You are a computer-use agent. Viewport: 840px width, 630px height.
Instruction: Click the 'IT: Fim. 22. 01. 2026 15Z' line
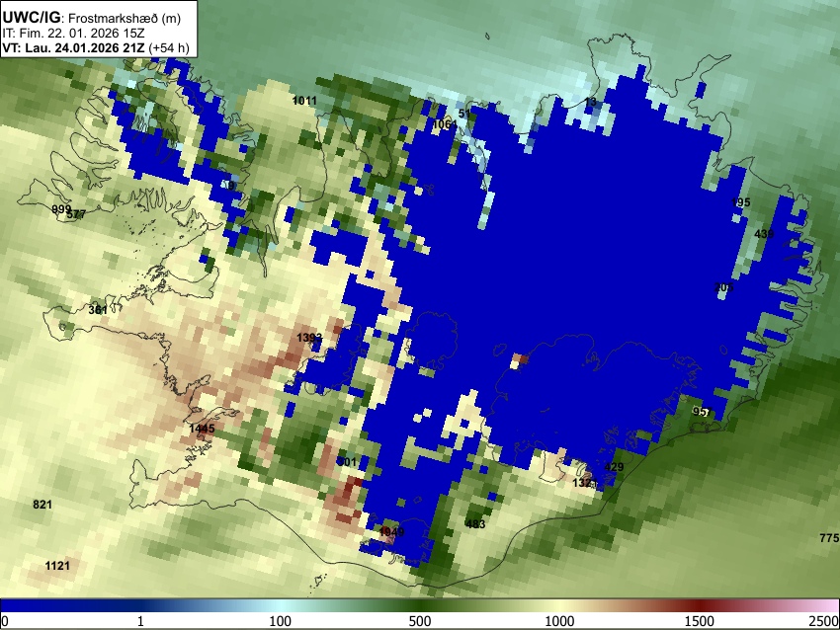(x=73, y=34)
